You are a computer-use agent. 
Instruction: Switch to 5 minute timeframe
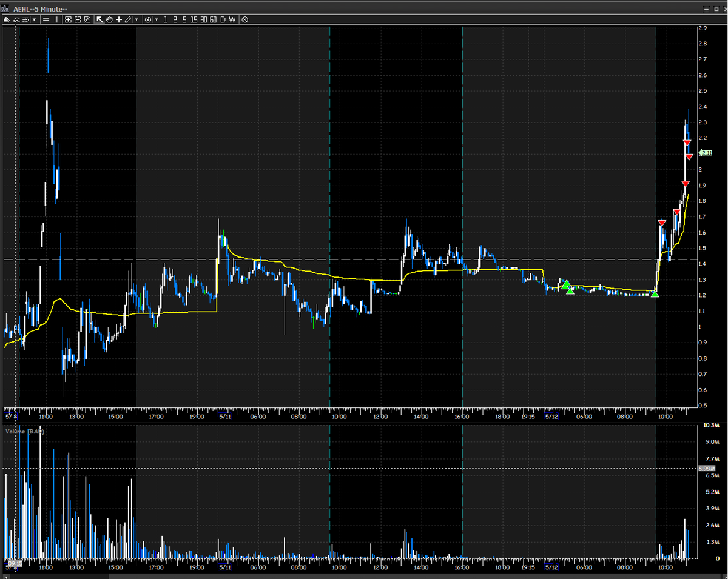click(184, 19)
